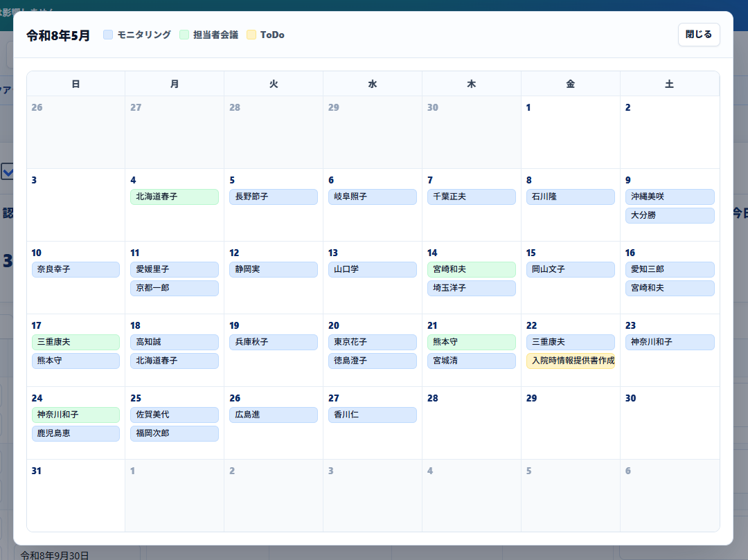Image resolution: width=748 pixels, height=560 pixels.
Task: Open 鹿児島恵 event on May 24
Action: [x=76, y=434]
